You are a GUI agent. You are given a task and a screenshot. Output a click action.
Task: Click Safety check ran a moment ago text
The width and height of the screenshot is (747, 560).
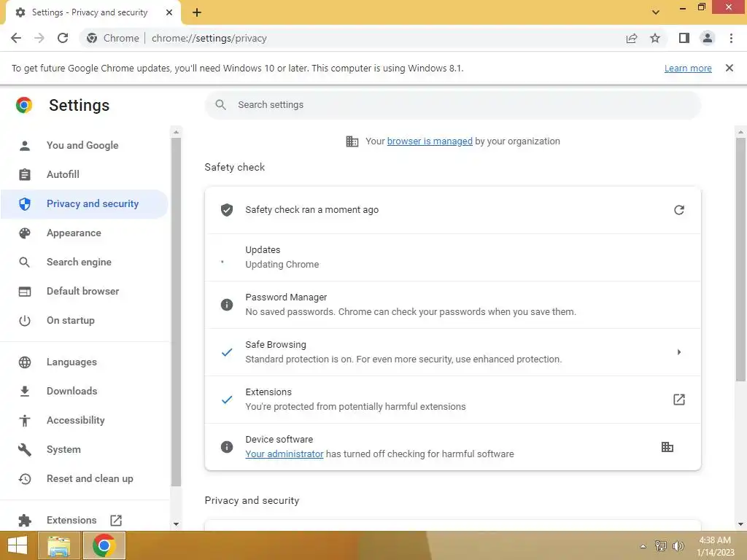tap(312, 210)
